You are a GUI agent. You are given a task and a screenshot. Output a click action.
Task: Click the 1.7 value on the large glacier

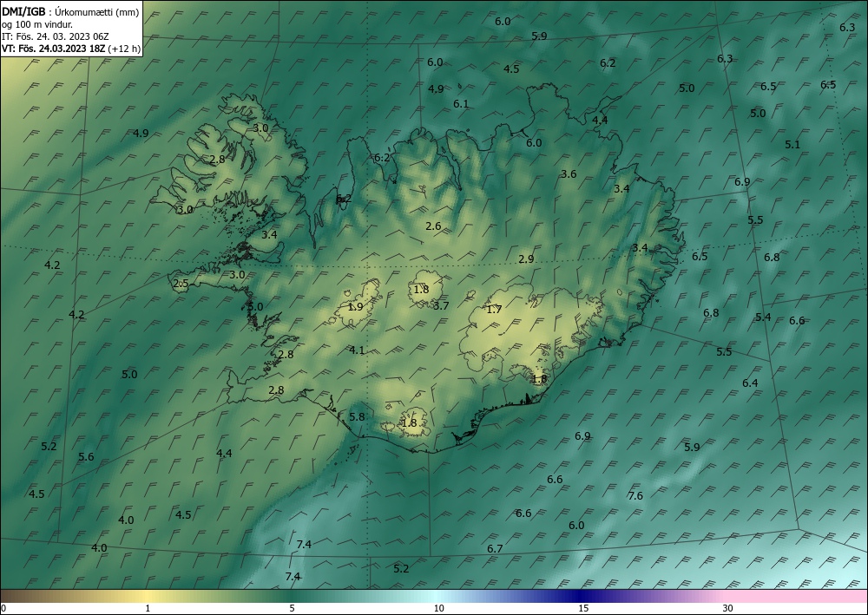[494, 309]
